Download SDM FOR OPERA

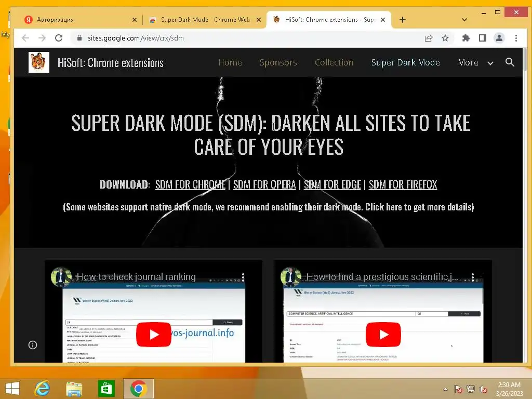(264, 184)
